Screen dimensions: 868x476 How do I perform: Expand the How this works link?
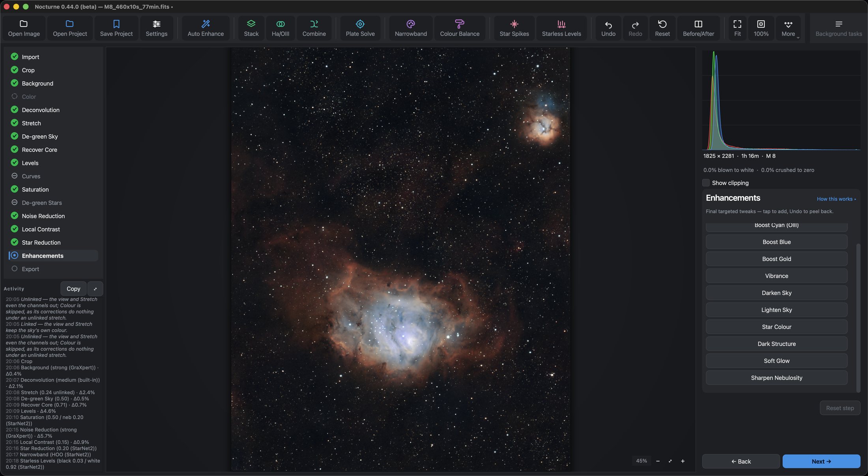tap(836, 199)
